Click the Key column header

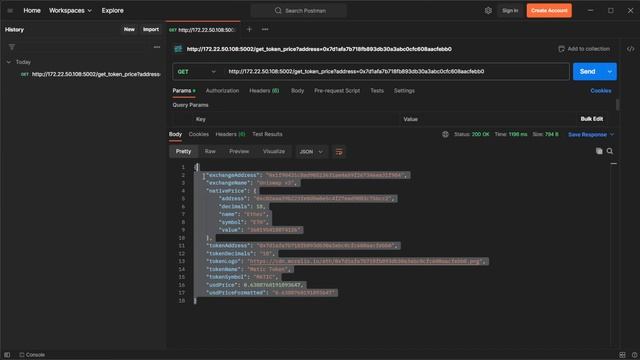pos(201,119)
